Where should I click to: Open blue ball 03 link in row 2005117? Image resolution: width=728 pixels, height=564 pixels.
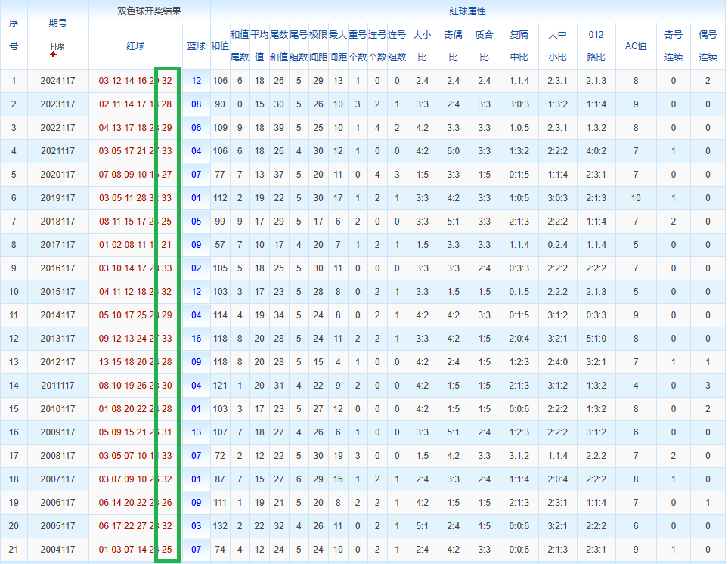pos(197,526)
